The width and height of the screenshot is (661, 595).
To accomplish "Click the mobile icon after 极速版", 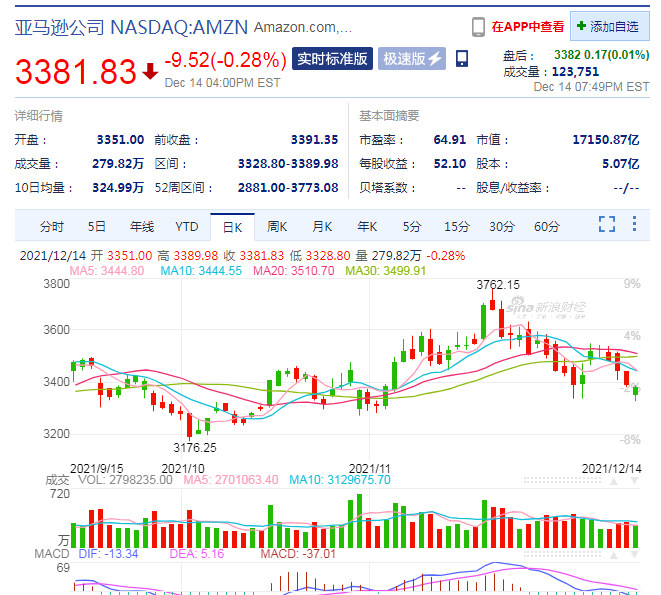I will (462, 58).
